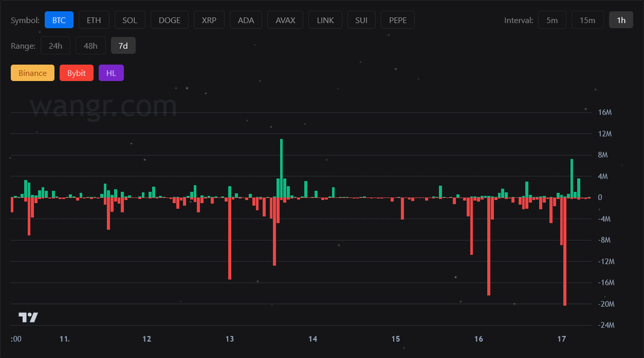The width and height of the screenshot is (644, 358).
Task: Toggle HL exchange filter
Action: (x=111, y=73)
